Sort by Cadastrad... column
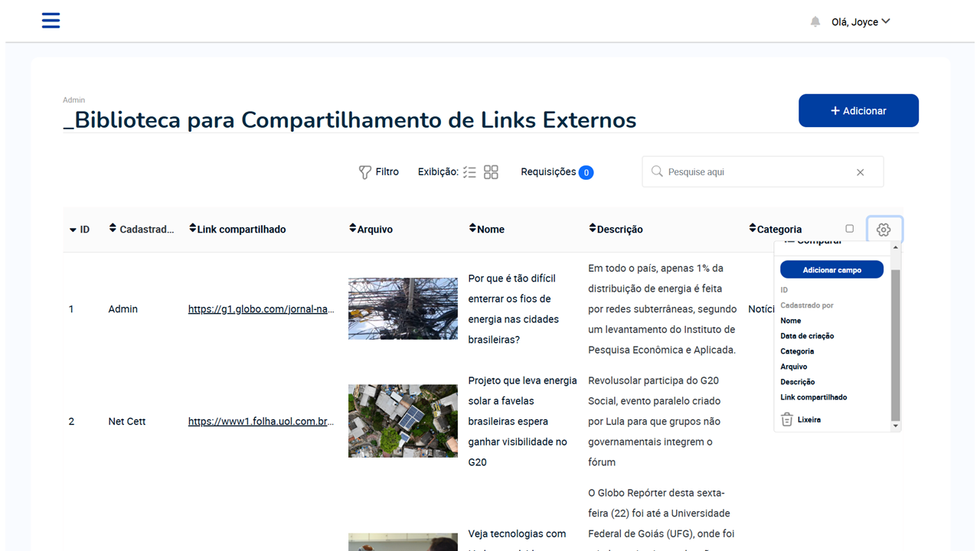The height and width of the screenshot is (551, 980). (142, 229)
